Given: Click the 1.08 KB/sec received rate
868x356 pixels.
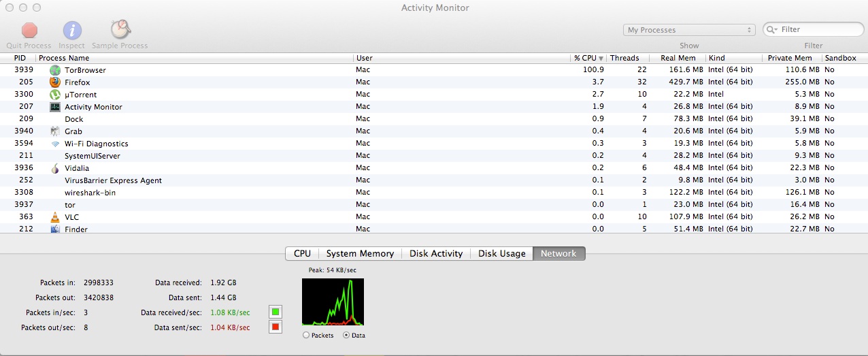Looking at the screenshot, I should point(229,312).
